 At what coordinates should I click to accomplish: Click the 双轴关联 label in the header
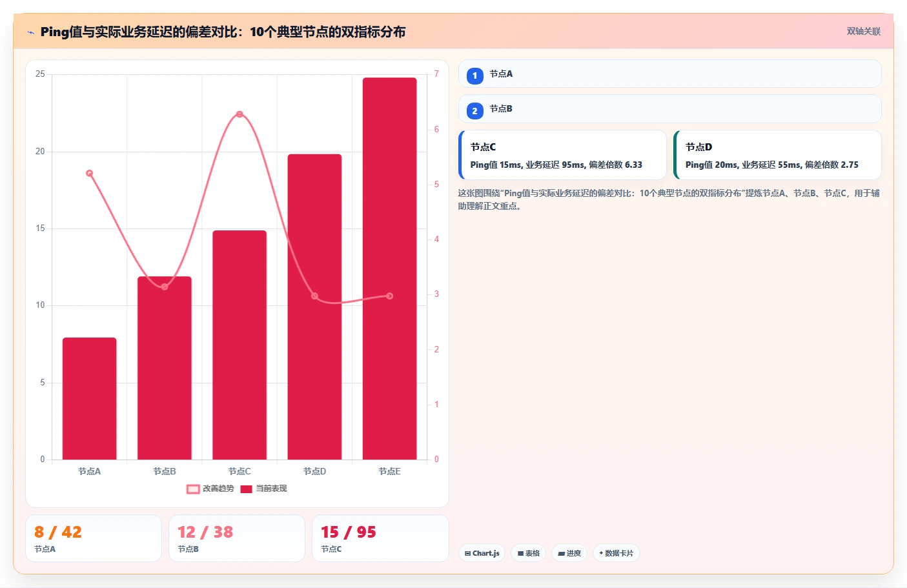(863, 31)
